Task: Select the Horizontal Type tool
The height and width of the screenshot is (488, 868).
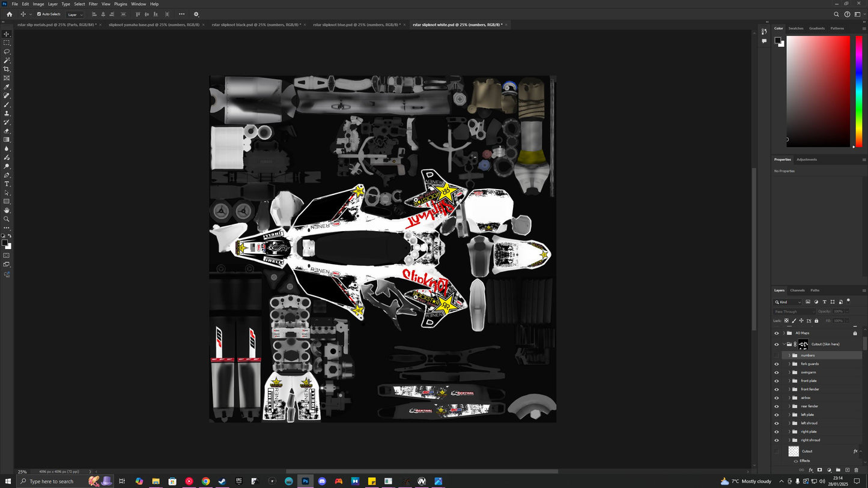Action: pyautogui.click(x=7, y=184)
